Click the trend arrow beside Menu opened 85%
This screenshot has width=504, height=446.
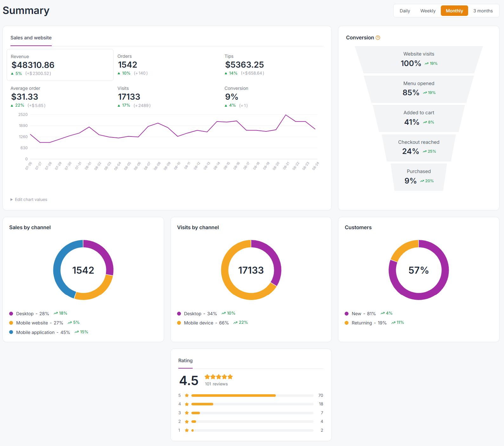tap(425, 93)
